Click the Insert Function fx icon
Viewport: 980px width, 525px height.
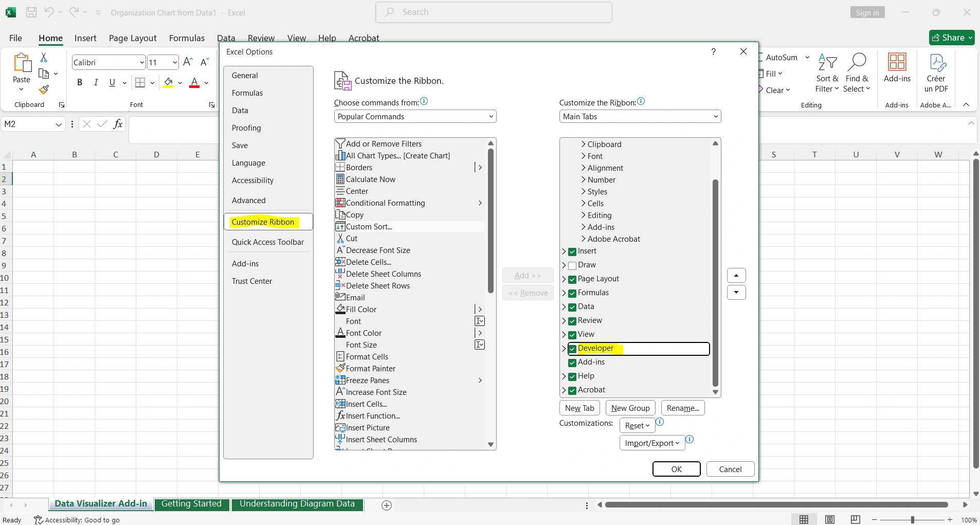(x=118, y=124)
